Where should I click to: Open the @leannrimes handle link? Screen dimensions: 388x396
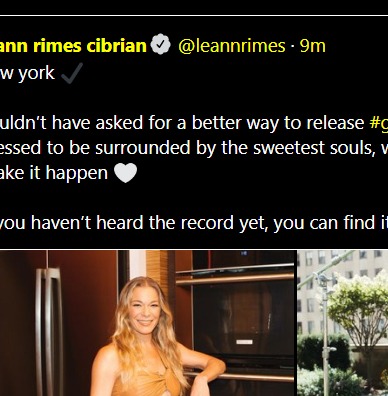[x=232, y=46]
